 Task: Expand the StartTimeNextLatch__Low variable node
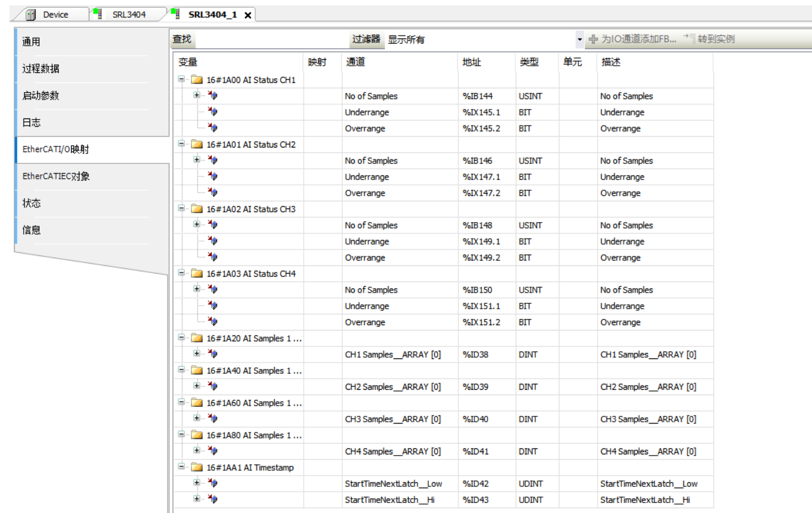coord(197,483)
